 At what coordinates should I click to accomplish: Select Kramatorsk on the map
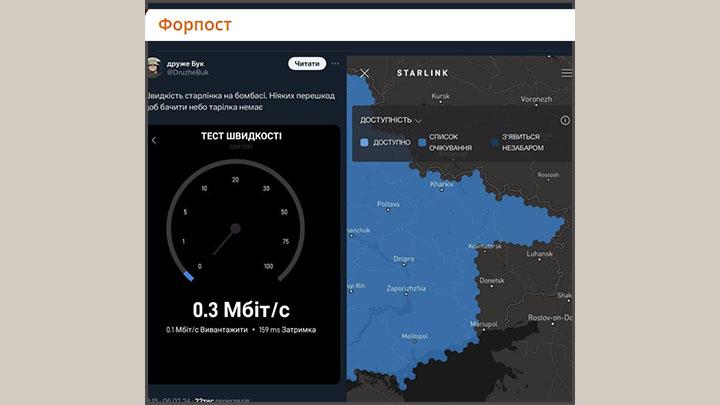(x=485, y=247)
